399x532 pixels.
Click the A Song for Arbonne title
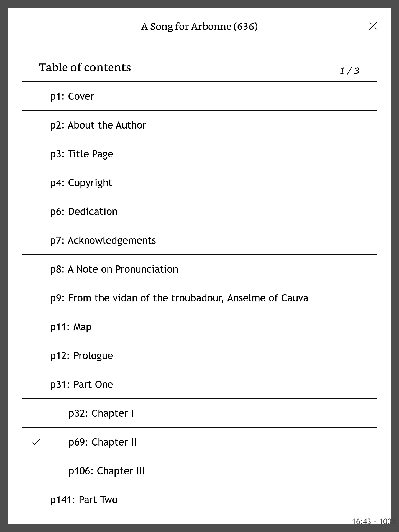tap(199, 26)
